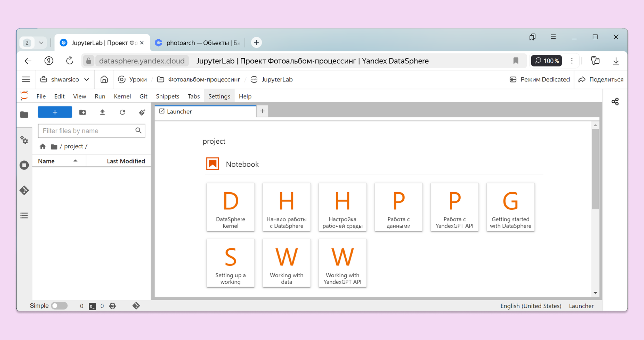644x340 pixels.
Task: Open the Tabs menu
Action: 194,96
